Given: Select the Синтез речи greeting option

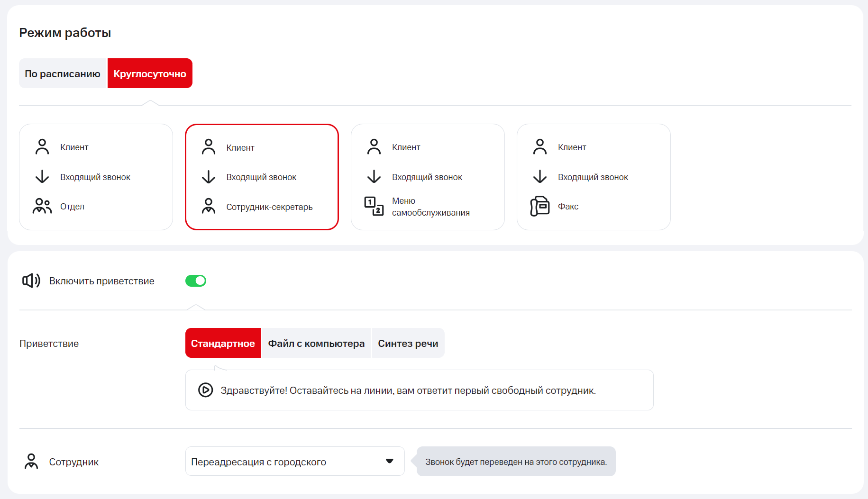Looking at the screenshot, I should click(x=408, y=343).
